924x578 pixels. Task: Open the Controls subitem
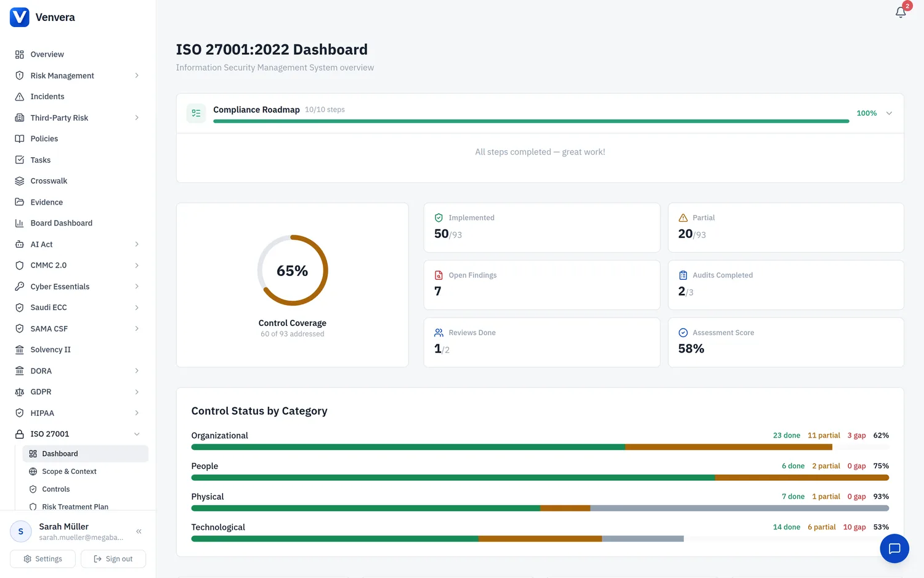point(85,489)
